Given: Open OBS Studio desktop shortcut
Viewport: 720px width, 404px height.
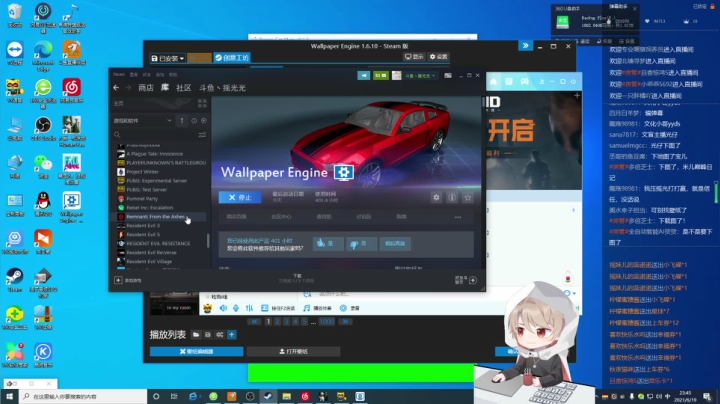Looking at the screenshot, I should [43, 129].
